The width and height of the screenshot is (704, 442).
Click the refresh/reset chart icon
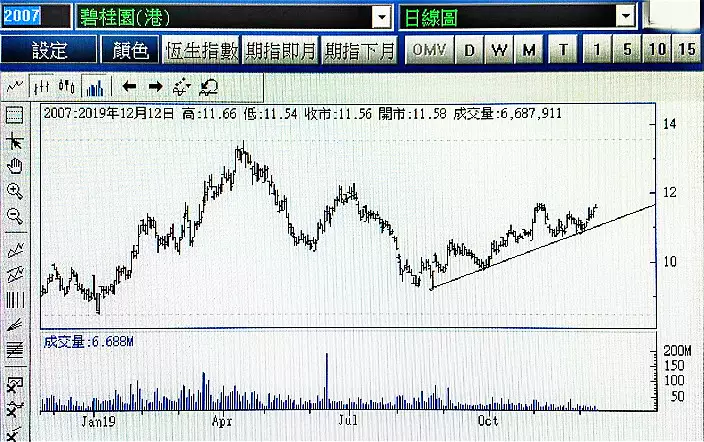click(209, 86)
